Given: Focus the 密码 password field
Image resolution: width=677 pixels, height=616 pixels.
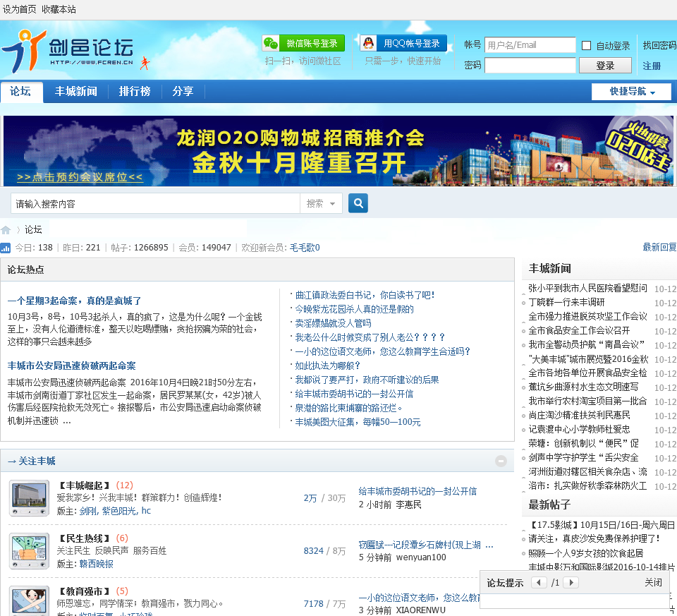Looking at the screenshot, I should [530, 66].
